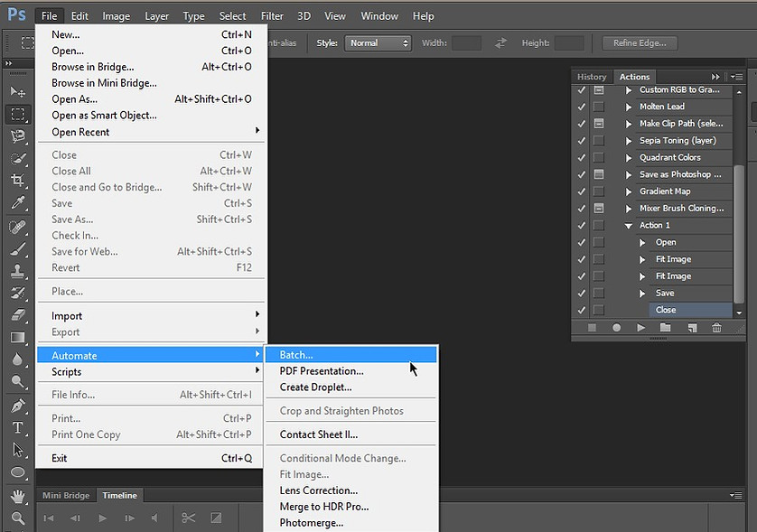The width and height of the screenshot is (757, 532).
Task: Select the Path Selection tool
Action: coord(18,450)
